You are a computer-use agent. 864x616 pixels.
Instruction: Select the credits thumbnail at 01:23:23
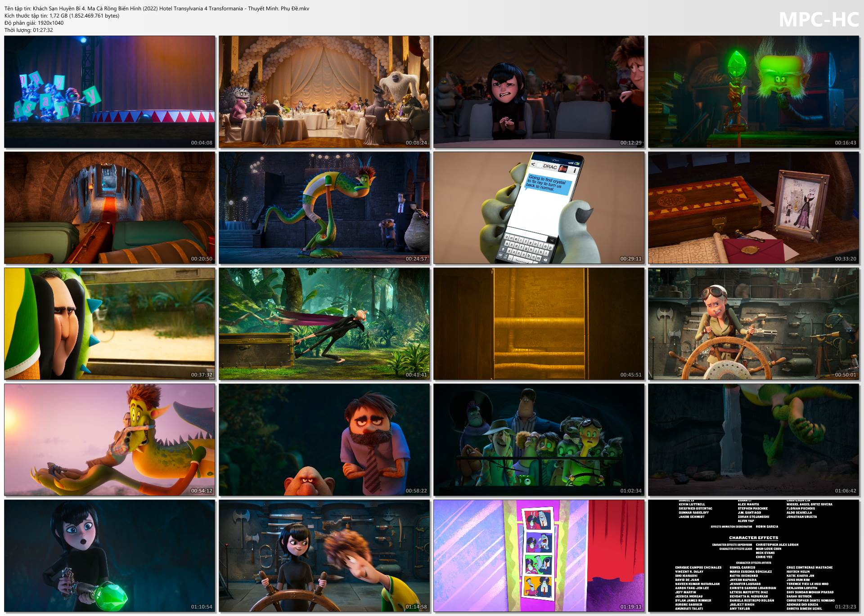point(754,556)
